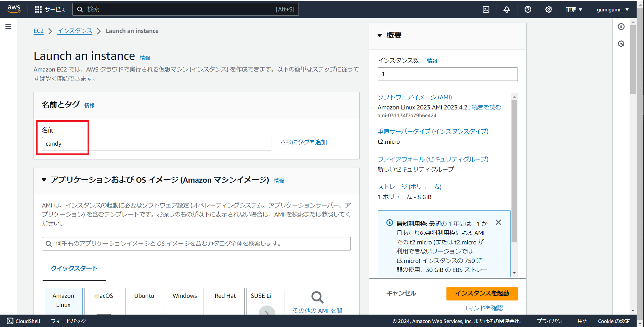Open the Amazon Q hexagon panel icon

coord(622,43)
